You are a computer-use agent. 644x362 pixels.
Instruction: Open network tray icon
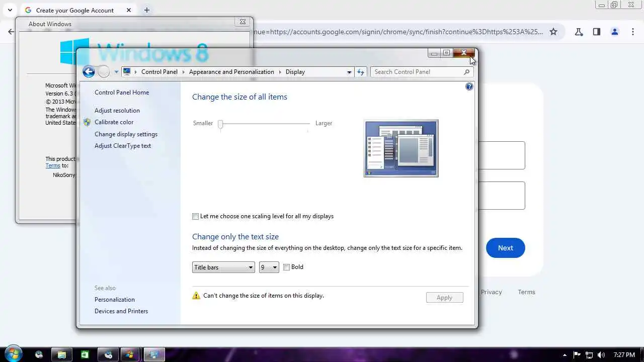click(x=589, y=355)
